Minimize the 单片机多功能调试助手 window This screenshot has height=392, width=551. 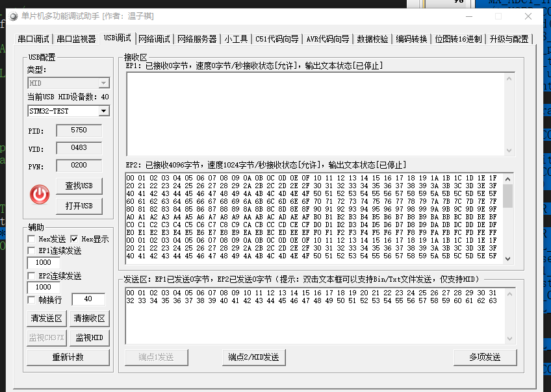[469, 16]
